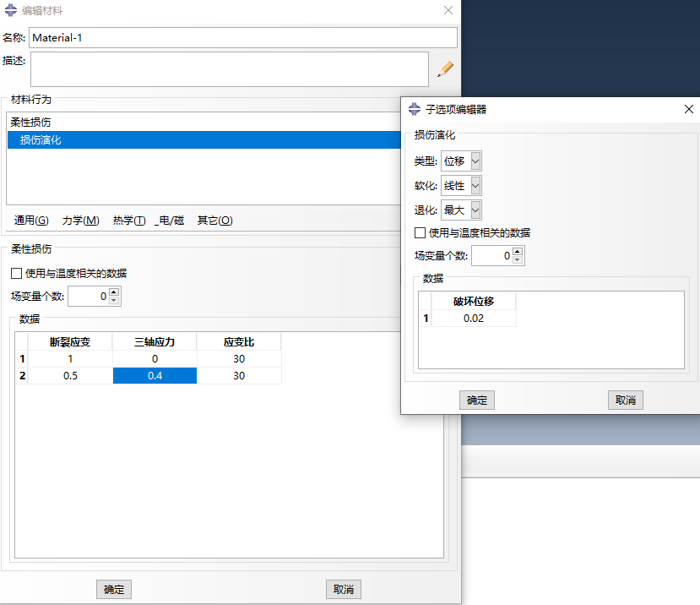
Task: Increase 场变量个数 in 柔性损伤 section
Action: [114, 292]
